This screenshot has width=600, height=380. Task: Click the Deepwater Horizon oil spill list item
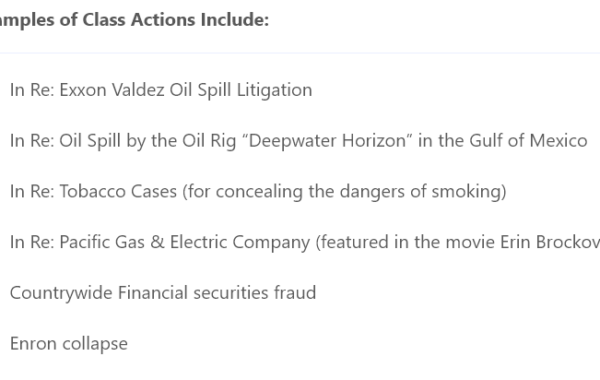point(298,141)
